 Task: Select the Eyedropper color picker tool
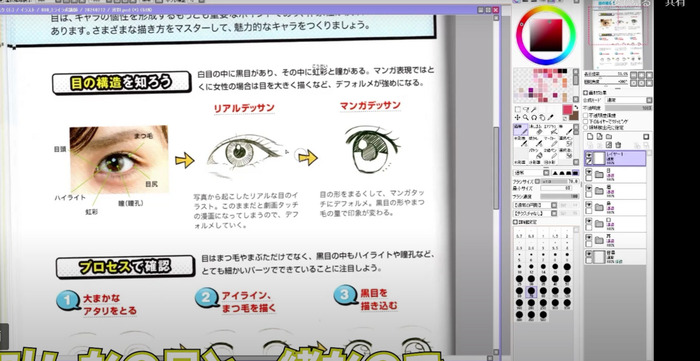(550, 117)
